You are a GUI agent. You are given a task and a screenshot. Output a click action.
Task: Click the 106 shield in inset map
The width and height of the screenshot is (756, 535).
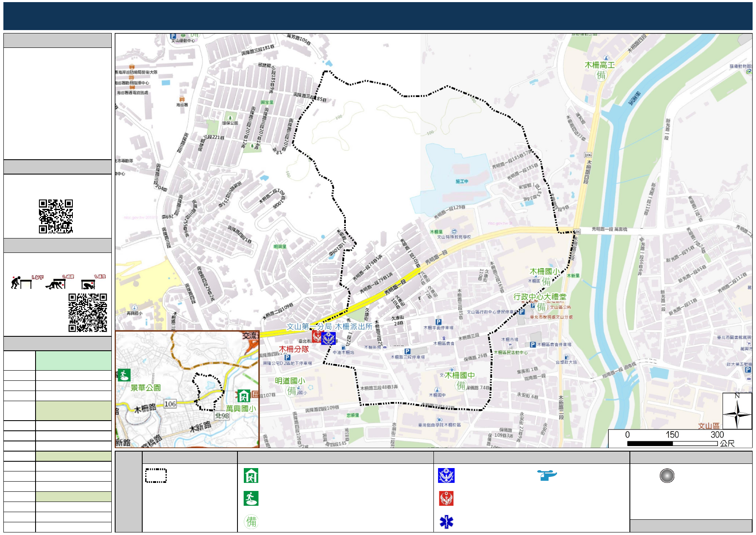(x=170, y=404)
